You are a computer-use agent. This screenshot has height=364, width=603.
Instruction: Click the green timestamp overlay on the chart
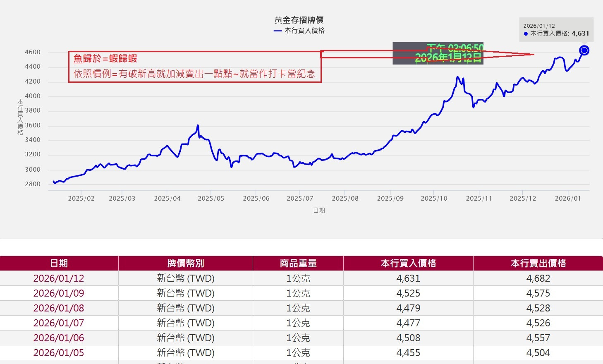[438, 54]
